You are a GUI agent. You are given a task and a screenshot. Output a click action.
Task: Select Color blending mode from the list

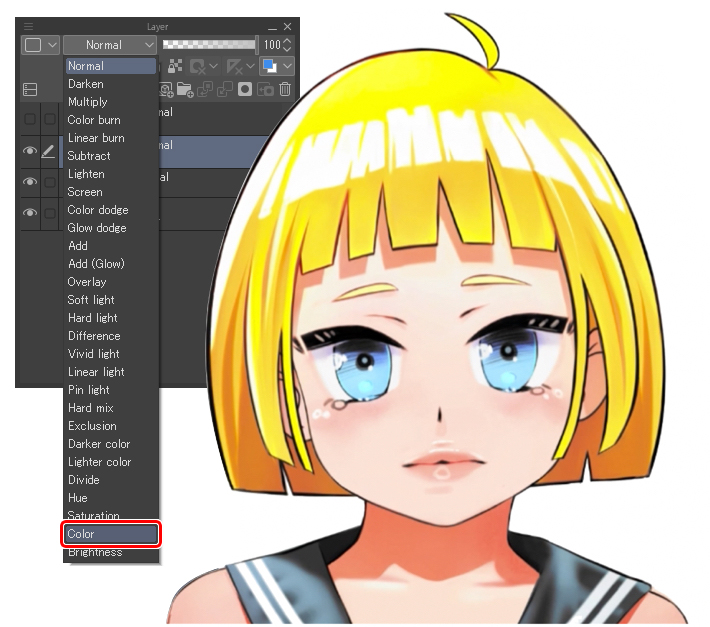coord(111,534)
